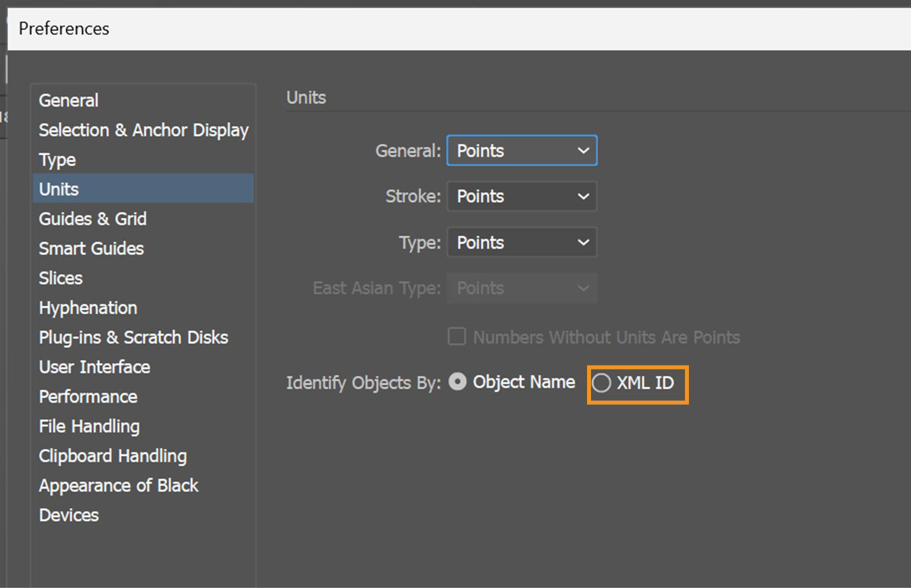Check Numbers Without Units Are Points
911x588 pixels.
[x=456, y=337]
